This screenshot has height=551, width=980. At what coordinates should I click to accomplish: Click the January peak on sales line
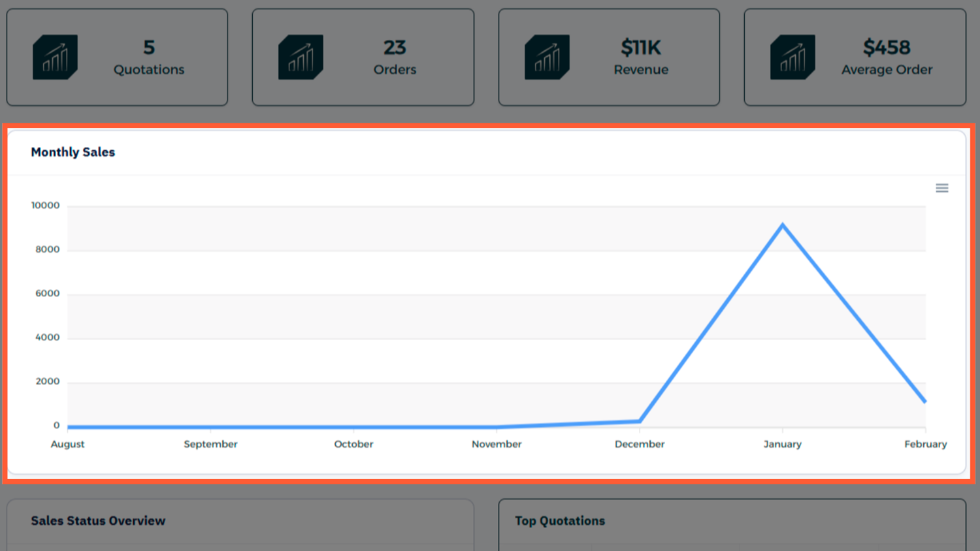tap(782, 225)
